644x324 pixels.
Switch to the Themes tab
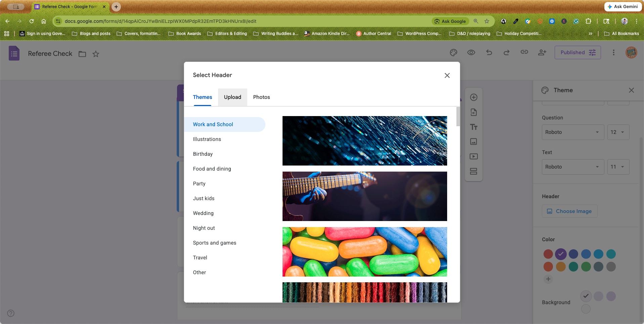(x=203, y=97)
